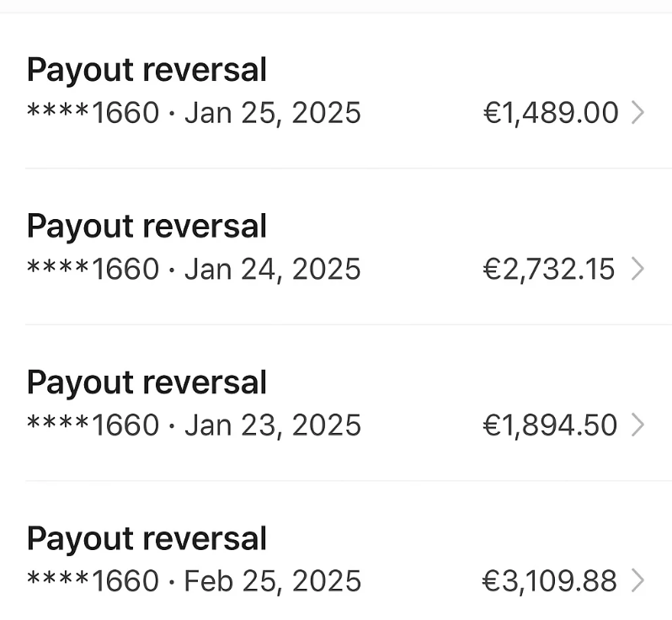Select Payout reversal heading for Jan 24, 2025
Viewport: 672px width, 620px height.
tap(147, 226)
